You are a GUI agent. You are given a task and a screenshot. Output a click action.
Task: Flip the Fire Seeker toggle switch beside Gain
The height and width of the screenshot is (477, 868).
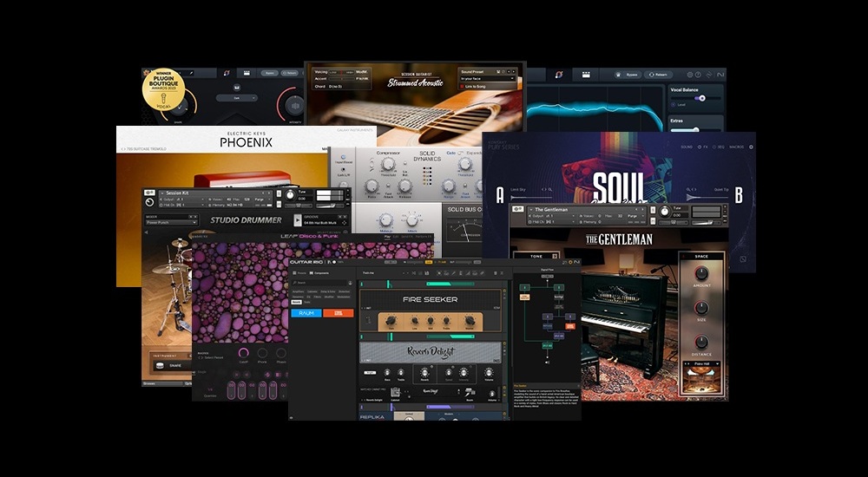coord(368,320)
